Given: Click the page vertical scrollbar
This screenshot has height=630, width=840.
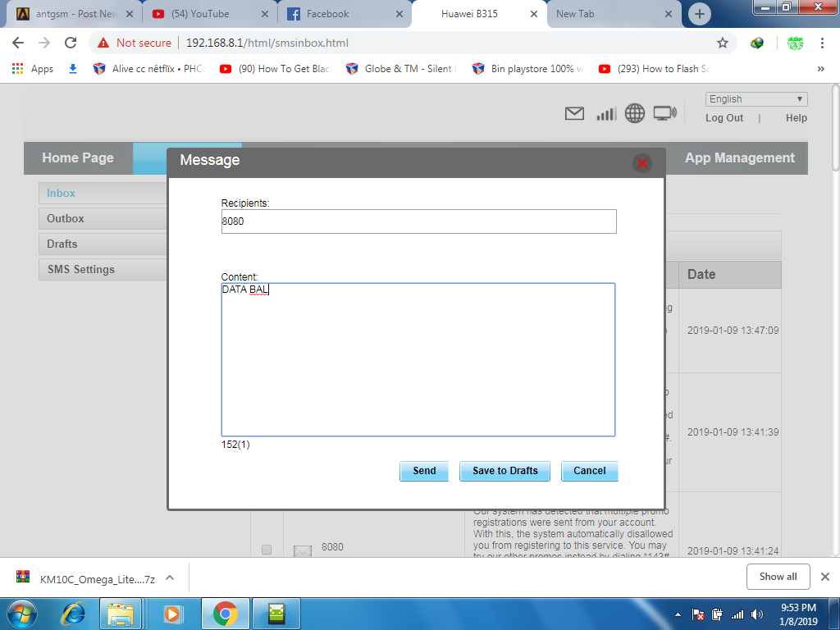Looking at the screenshot, I should pyautogui.click(x=835, y=129).
